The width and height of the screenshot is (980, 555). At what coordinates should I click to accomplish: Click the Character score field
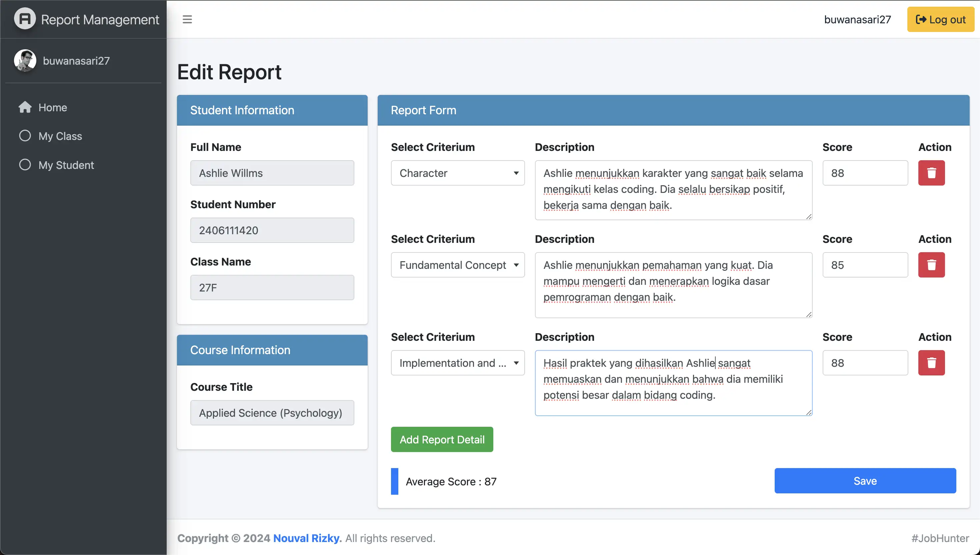click(x=865, y=173)
